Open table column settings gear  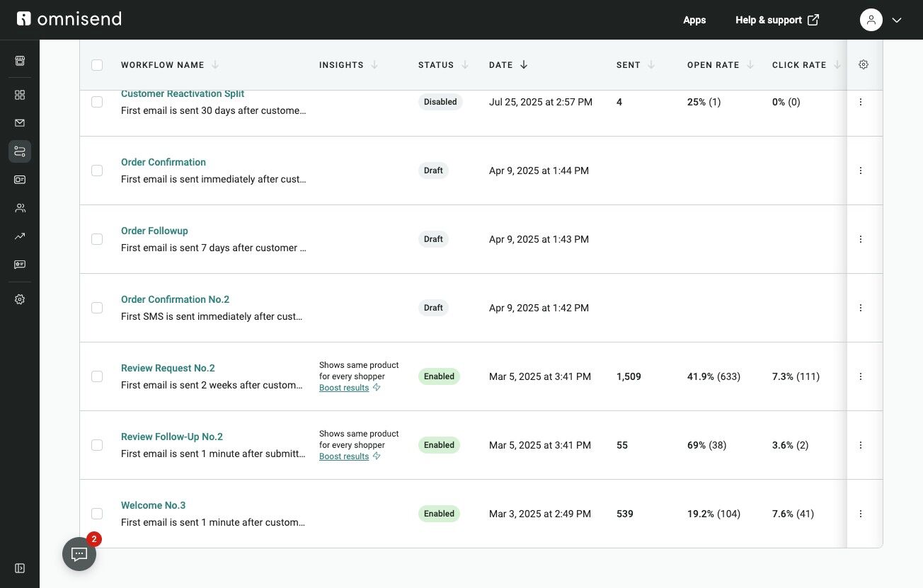pos(864,64)
